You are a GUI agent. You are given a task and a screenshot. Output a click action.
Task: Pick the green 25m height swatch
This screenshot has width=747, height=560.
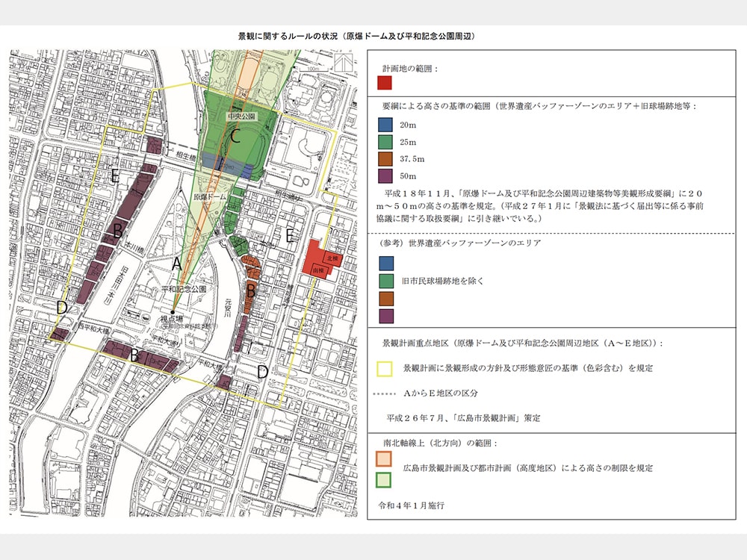pos(385,142)
